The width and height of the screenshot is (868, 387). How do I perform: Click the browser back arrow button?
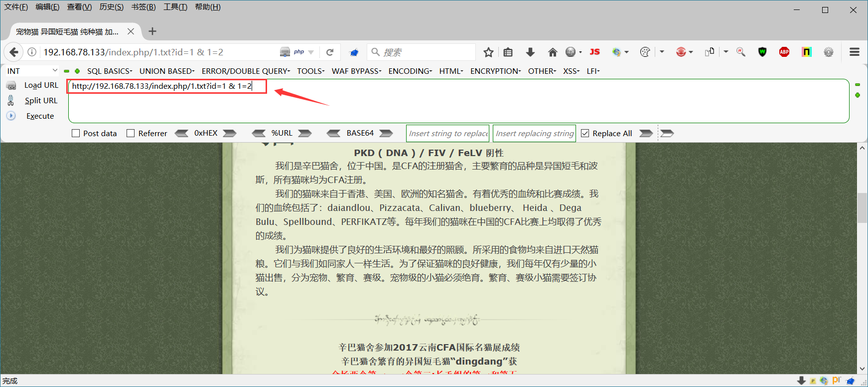pyautogui.click(x=14, y=52)
